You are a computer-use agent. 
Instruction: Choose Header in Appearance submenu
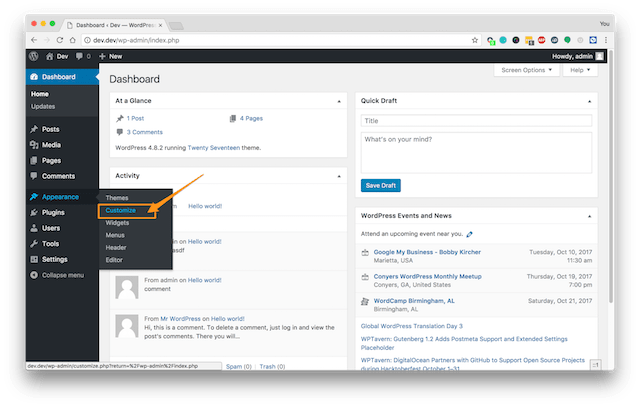tap(116, 247)
